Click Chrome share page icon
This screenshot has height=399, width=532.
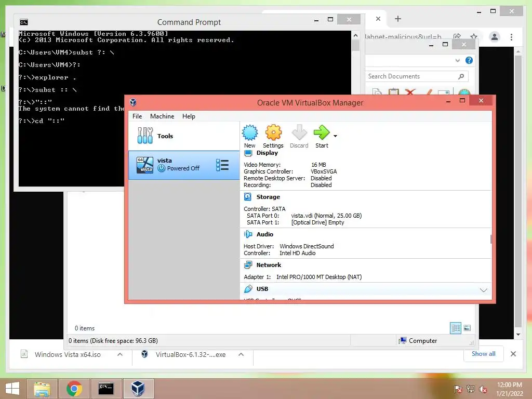coord(457,37)
